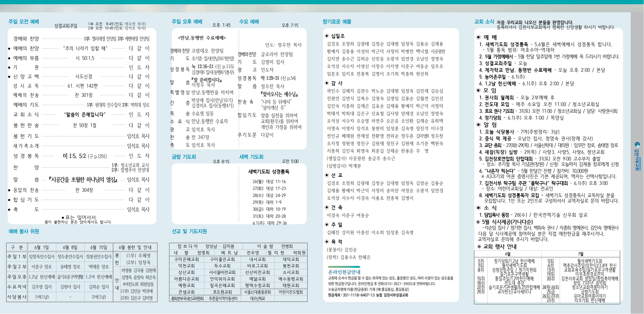Click the 나혼자 찍는다 announcement
Image resolution: width=644 pixels, height=314 pixels.
(x=534, y=171)
